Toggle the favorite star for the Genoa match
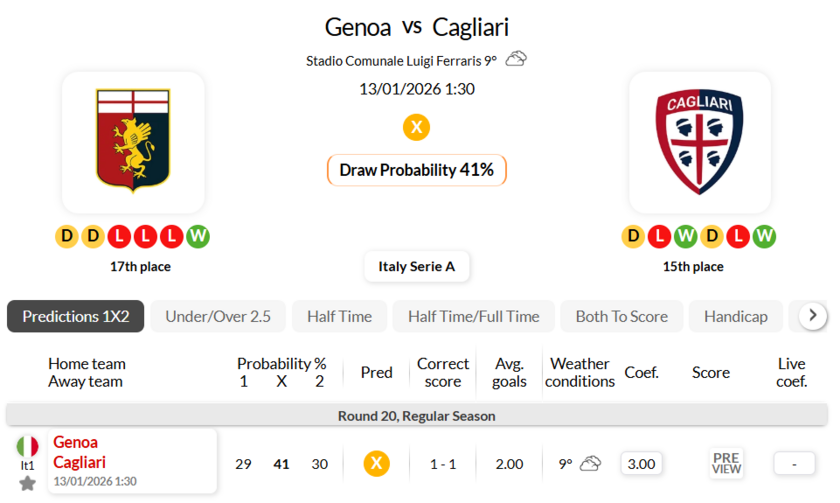This screenshot has height=503, width=840. (27, 483)
